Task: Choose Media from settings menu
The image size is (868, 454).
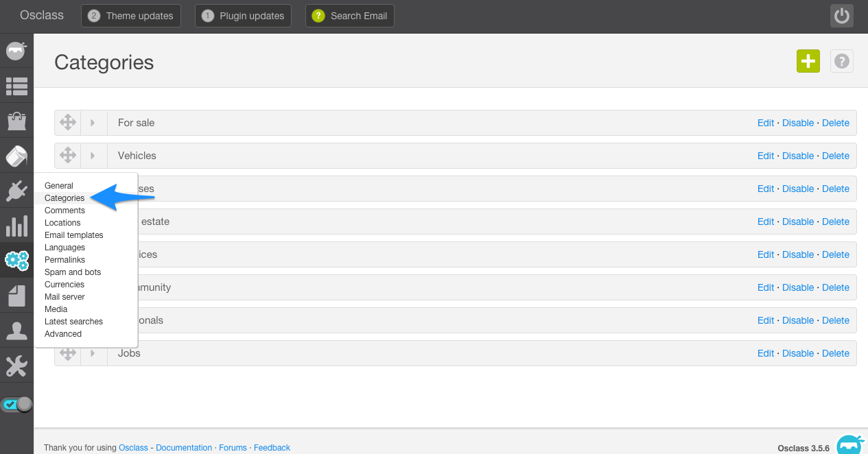Action: coord(56,309)
